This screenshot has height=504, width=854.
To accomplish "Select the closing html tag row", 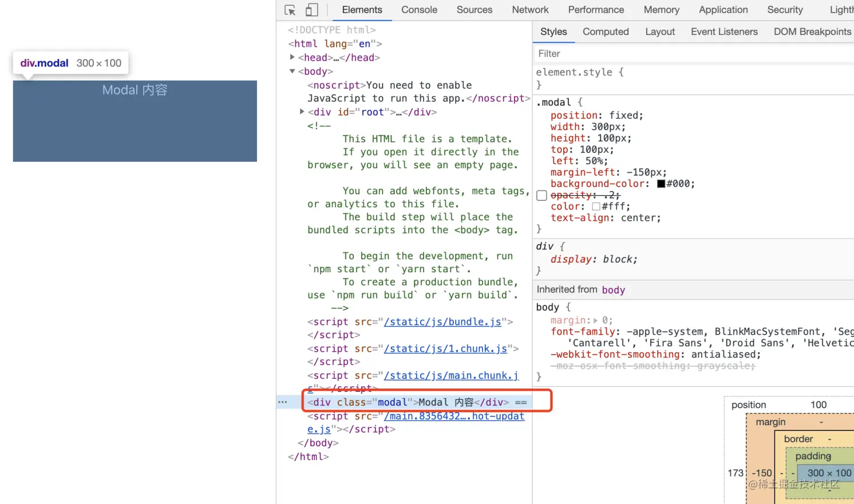I will coord(309,457).
